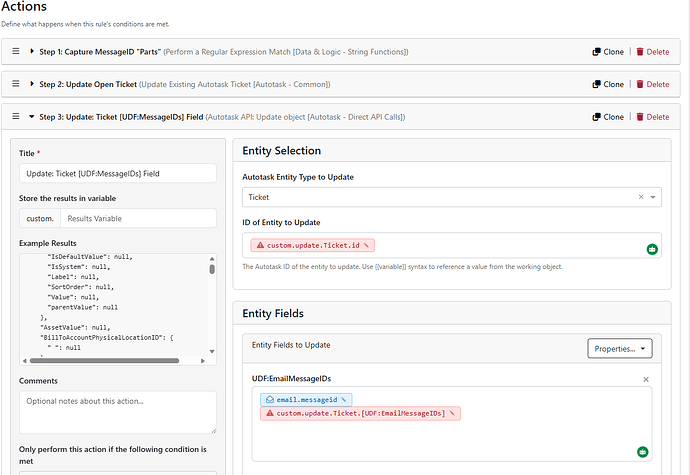Screen dimensions: 690x475
Task: Open the Properties dropdown button
Action: [x=620, y=348]
